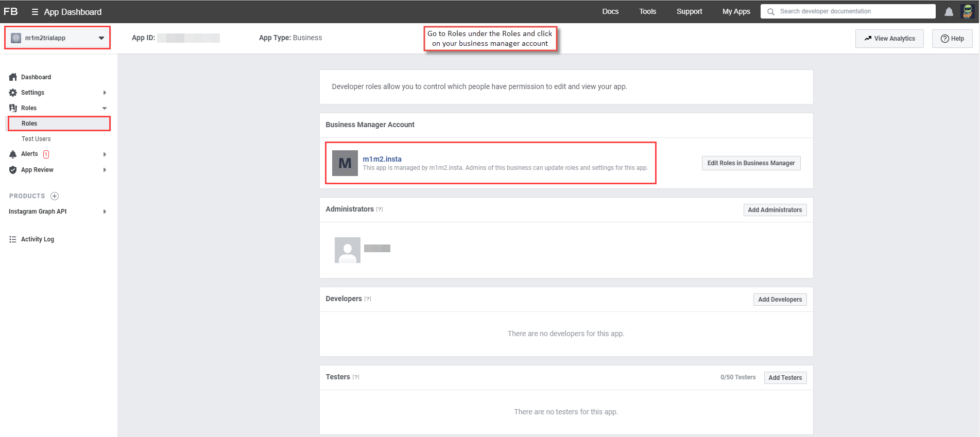Image resolution: width=980 pixels, height=437 pixels.
Task: Click the App Dashboard title
Action: click(x=73, y=12)
